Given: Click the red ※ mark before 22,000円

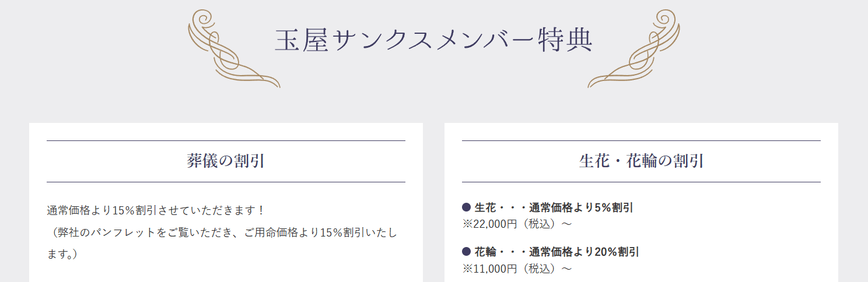Looking at the screenshot, I should [467, 223].
